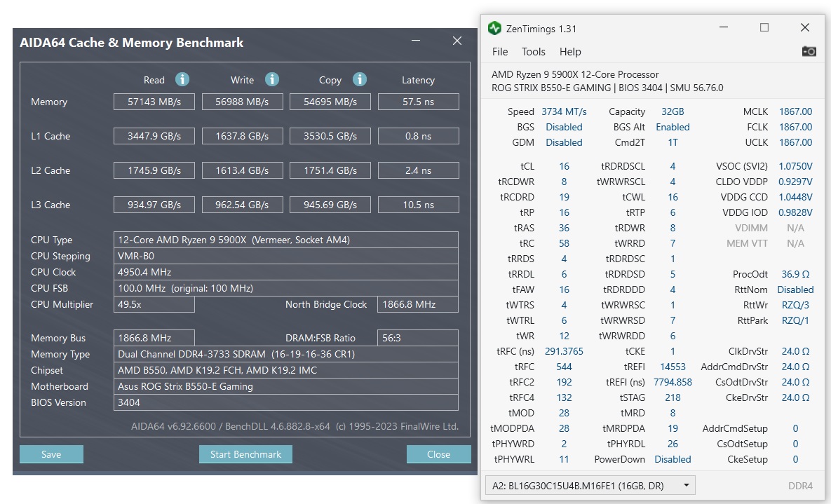Click the BIOS Version value 3404
The image size is (831, 504).
click(286, 402)
